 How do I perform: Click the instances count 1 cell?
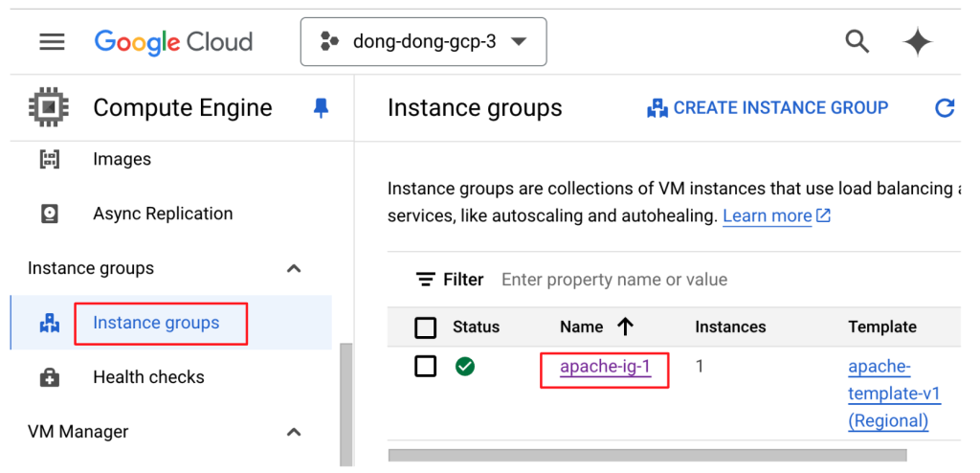click(x=700, y=366)
